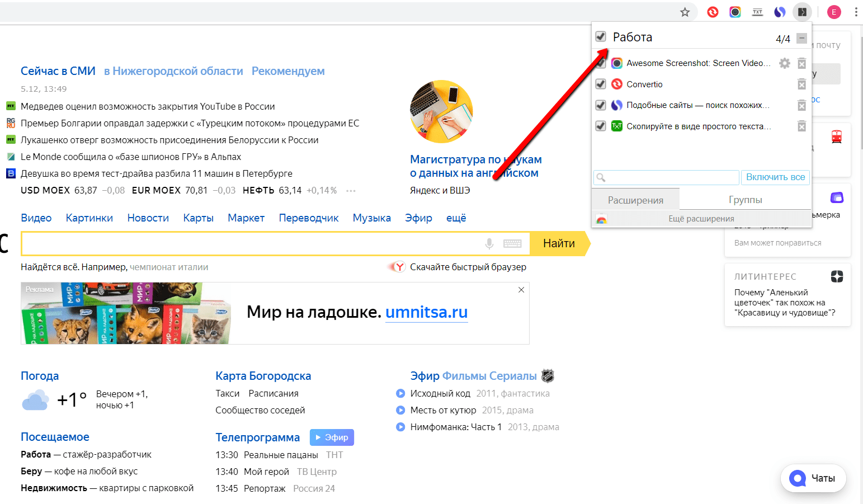Click the play icon beside Месть от кутюр
Screen dimensions: 863x504
tap(400, 410)
